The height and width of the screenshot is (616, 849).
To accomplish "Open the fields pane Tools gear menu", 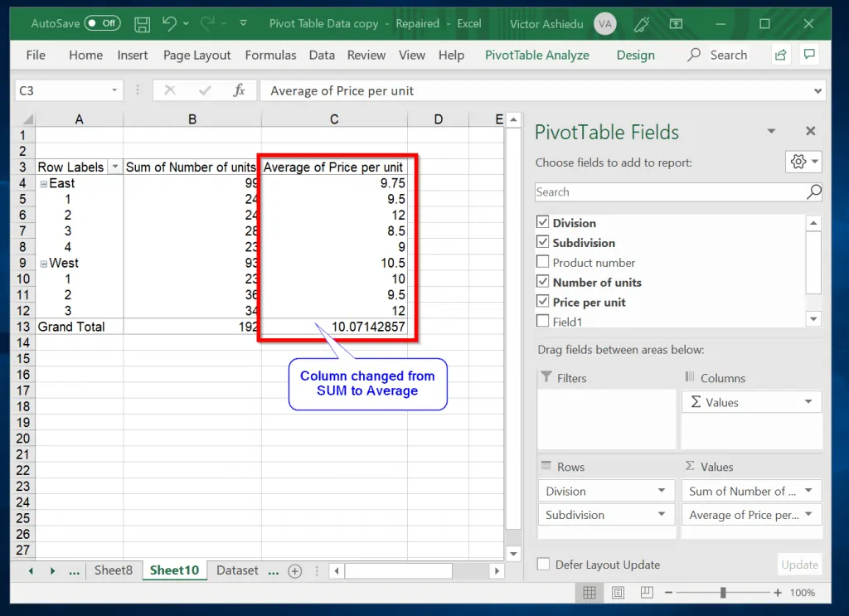I will pyautogui.click(x=803, y=162).
